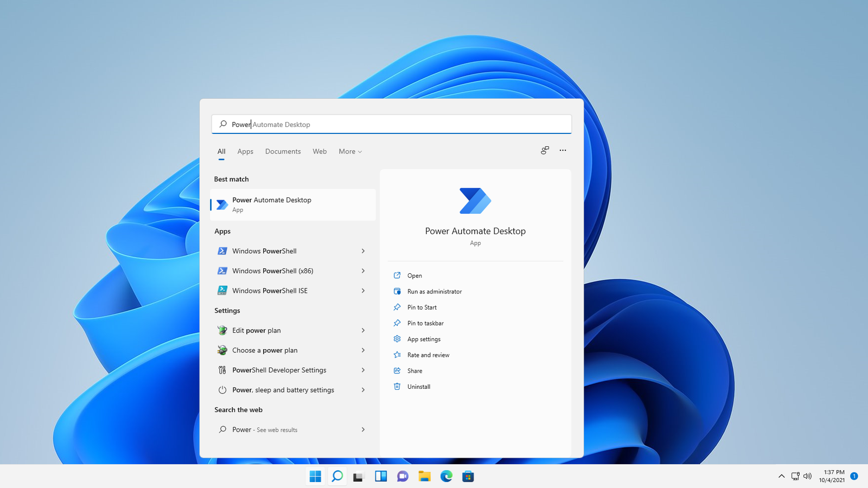Click the Share action icon

click(x=397, y=371)
